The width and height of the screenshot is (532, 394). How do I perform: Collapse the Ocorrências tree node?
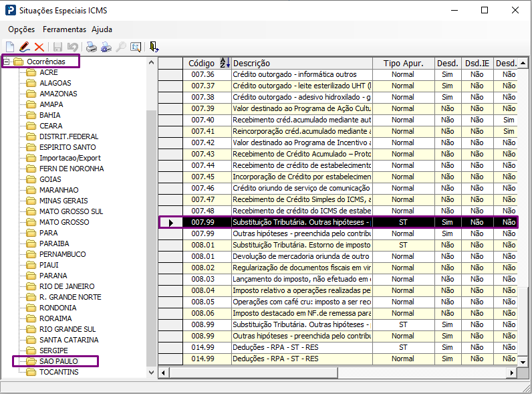(x=6, y=62)
